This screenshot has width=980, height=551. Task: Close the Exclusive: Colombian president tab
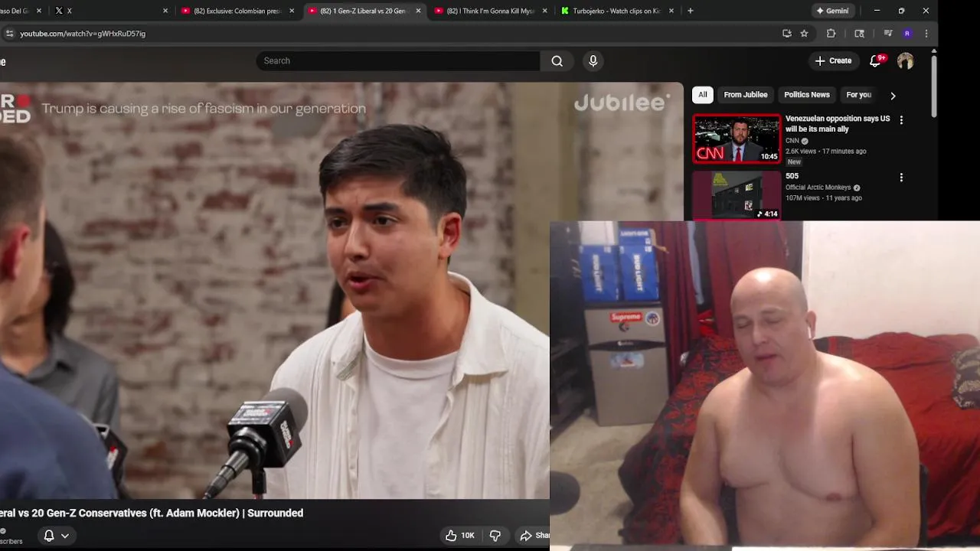[292, 11]
